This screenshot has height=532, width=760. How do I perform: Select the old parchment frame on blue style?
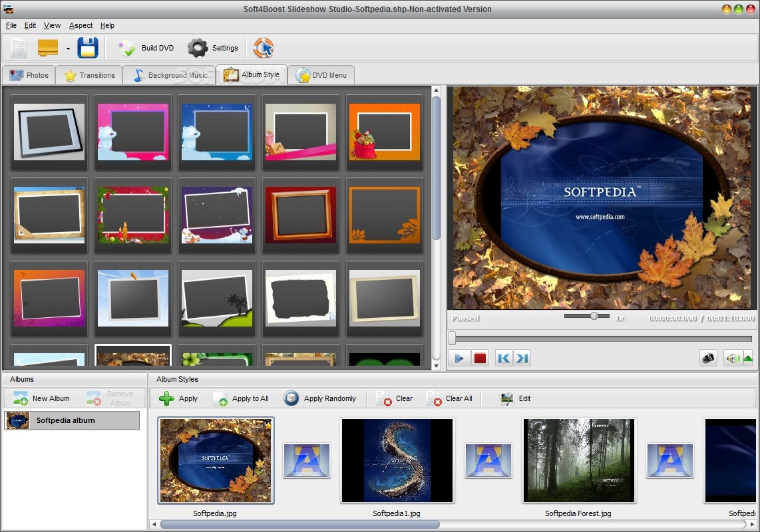[49, 215]
